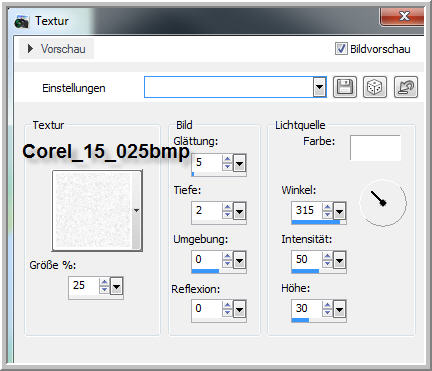
Task: Open the Höhe slider dropdown arrow
Action: click(x=340, y=309)
